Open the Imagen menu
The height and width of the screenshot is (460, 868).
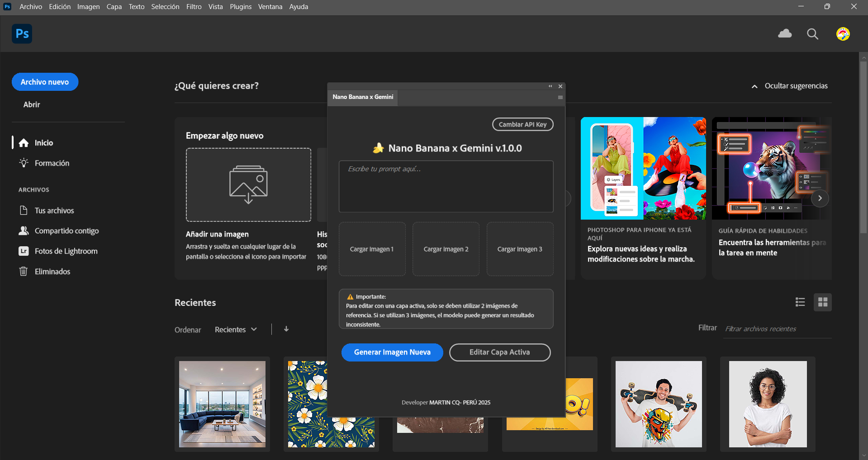point(89,7)
